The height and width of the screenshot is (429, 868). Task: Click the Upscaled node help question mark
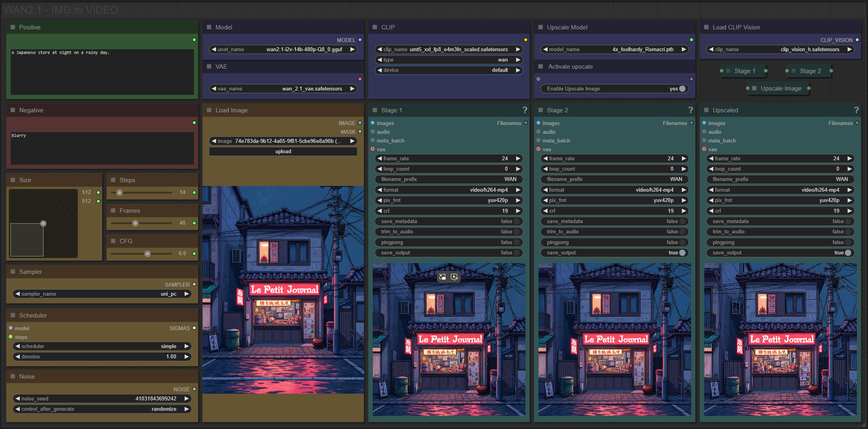[856, 110]
